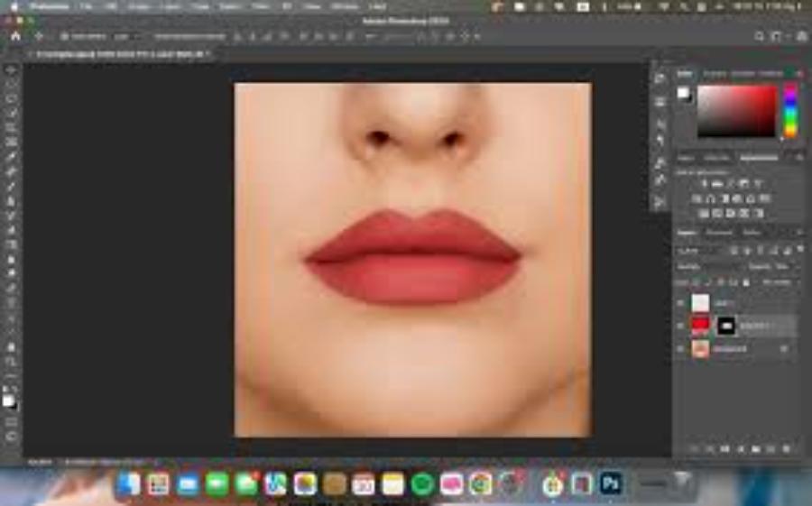Create a new group with the folder icon

click(755, 448)
